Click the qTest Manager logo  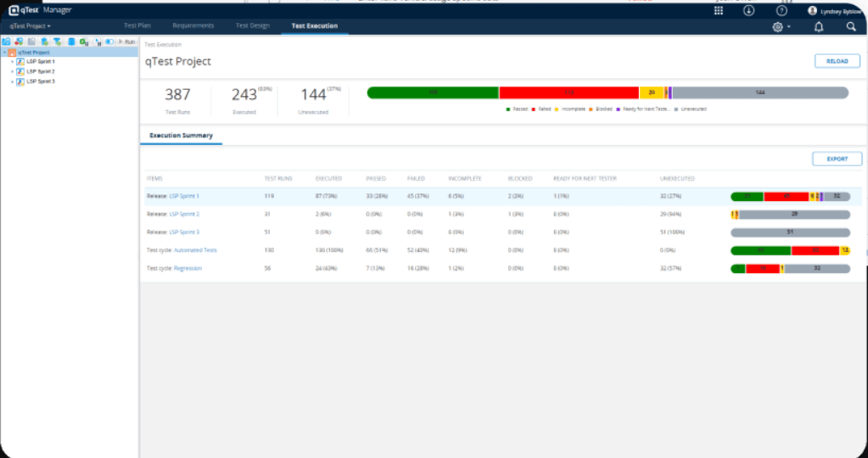(x=41, y=10)
